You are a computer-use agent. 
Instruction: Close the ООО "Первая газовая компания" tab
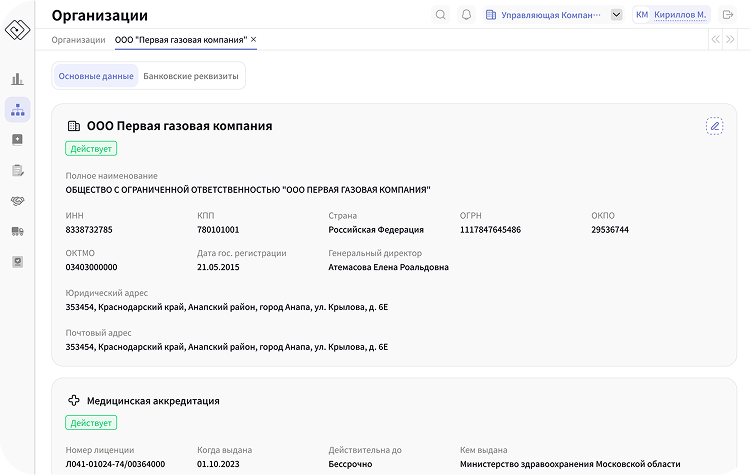[x=253, y=40]
